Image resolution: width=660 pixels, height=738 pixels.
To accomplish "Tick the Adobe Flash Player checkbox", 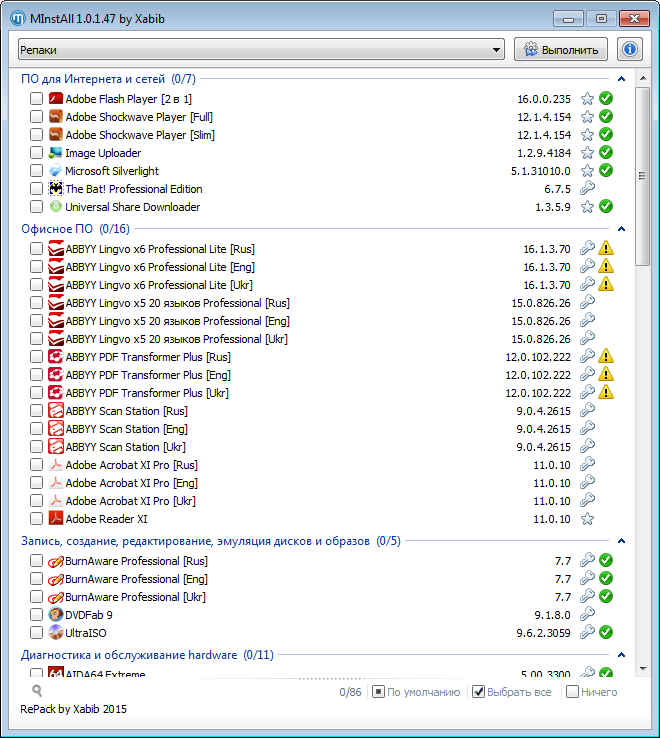I will click(x=36, y=99).
